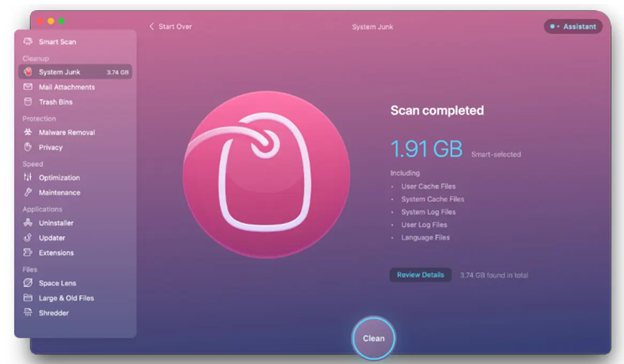The width and height of the screenshot is (624, 364).
Task: Click the Applications section header
Action: pos(42,209)
